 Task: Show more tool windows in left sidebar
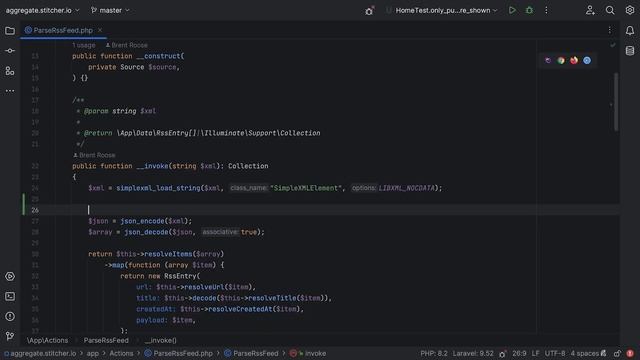(10, 91)
